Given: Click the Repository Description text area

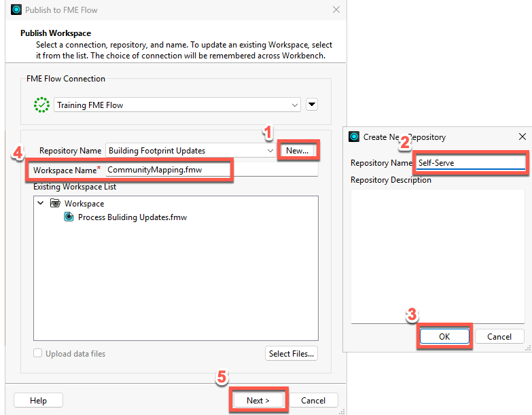Looking at the screenshot, I should [x=438, y=256].
